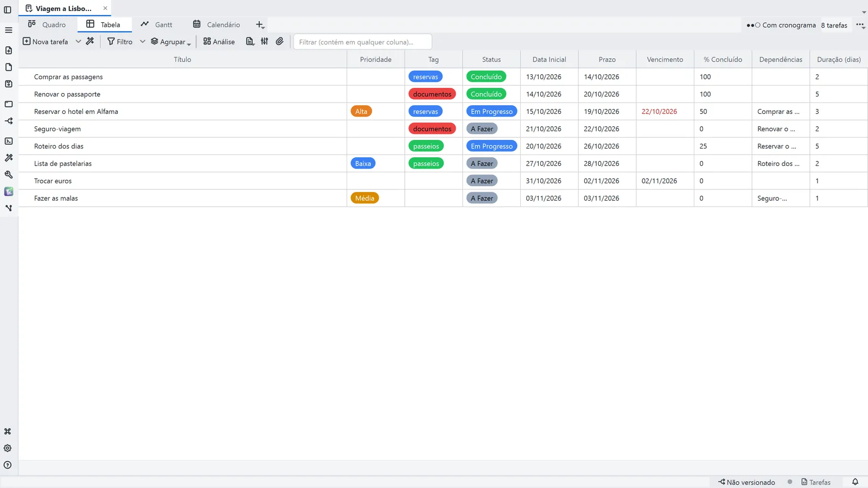Click the wrench tools icon in sidebar
This screenshot has width=868, height=488.
pyautogui.click(x=9, y=175)
